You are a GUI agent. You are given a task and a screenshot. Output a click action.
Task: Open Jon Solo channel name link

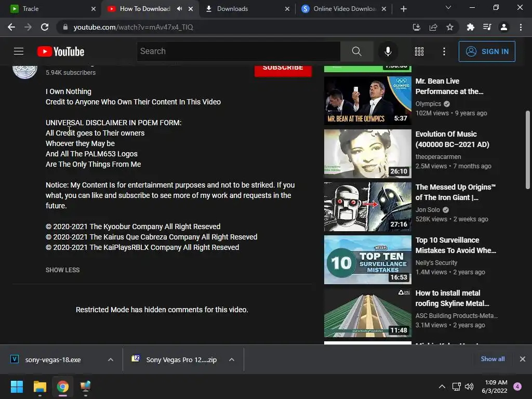tap(428, 210)
